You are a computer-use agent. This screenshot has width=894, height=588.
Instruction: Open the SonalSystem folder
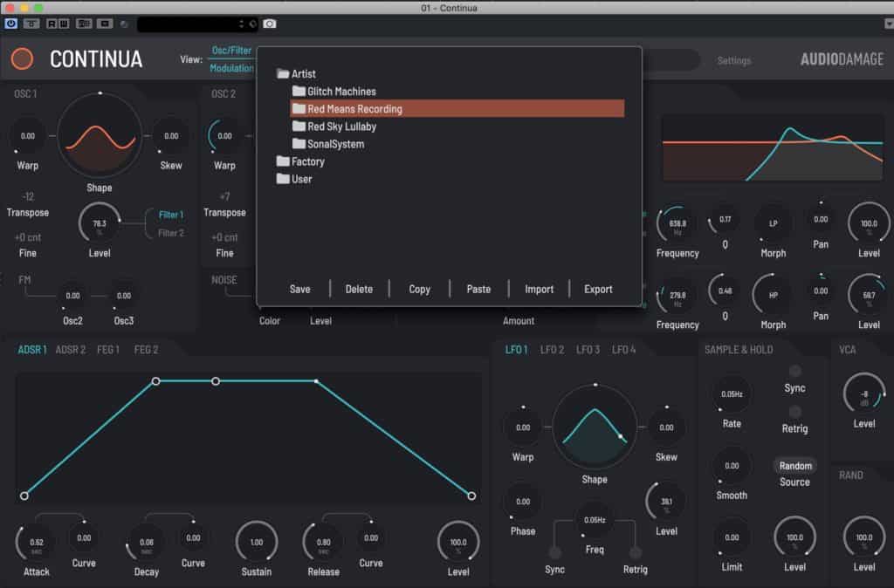coord(328,144)
